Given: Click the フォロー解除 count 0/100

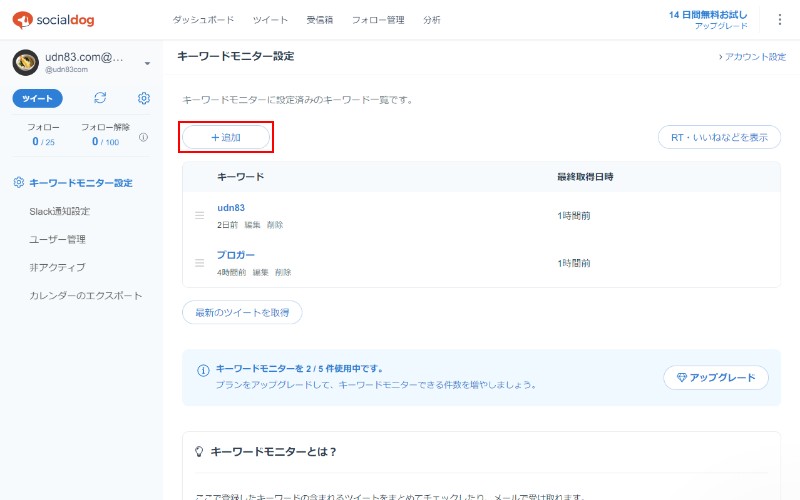Looking at the screenshot, I should [106, 141].
